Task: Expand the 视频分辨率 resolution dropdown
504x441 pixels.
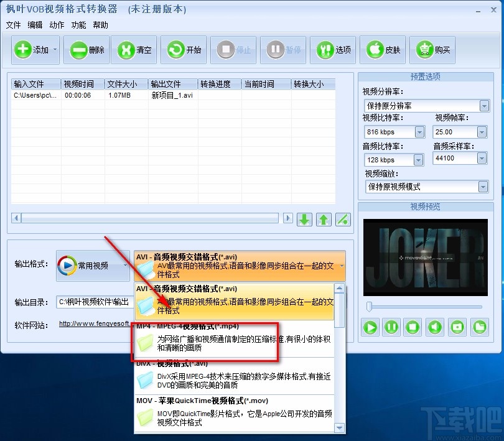Action: click(x=483, y=106)
